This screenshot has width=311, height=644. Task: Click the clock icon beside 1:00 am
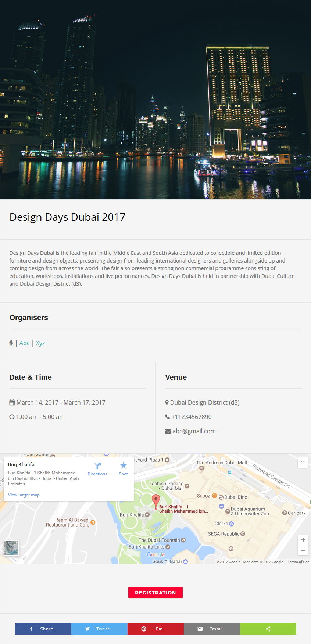click(x=12, y=417)
